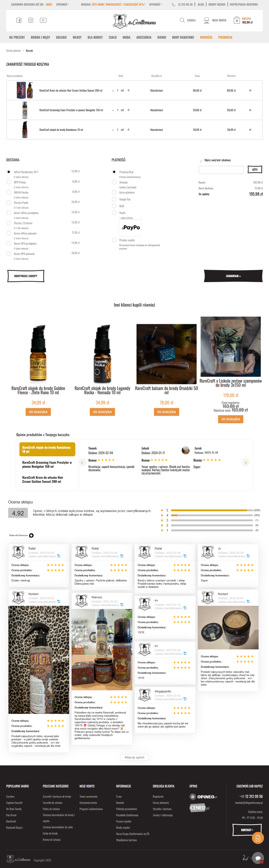Screen dimensions: 269x868
Task: Open the Instagram social icon
Action: point(31,21)
